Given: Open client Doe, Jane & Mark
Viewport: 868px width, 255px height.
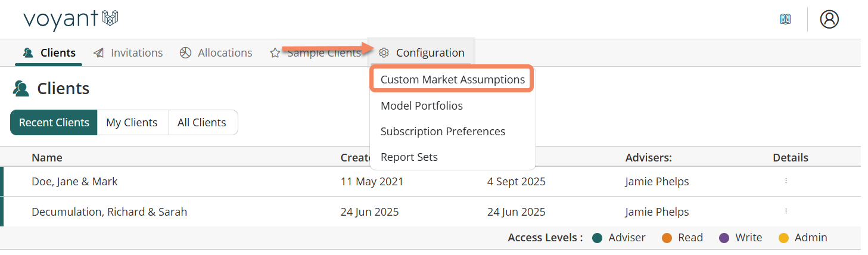Looking at the screenshot, I should pyautogui.click(x=74, y=182).
